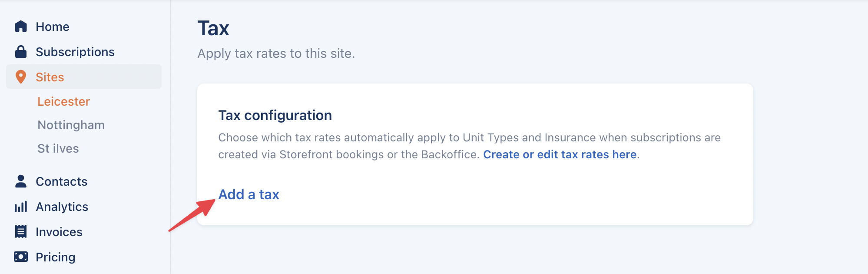Collapse the Sites section
The width and height of the screenshot is (868, 274).
(50, 77)
